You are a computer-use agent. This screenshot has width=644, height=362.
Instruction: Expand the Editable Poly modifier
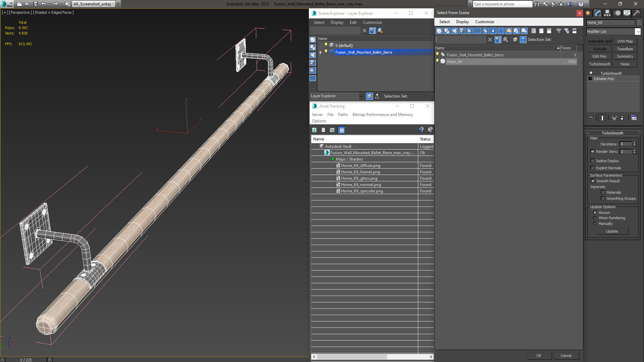coord(590,79)
